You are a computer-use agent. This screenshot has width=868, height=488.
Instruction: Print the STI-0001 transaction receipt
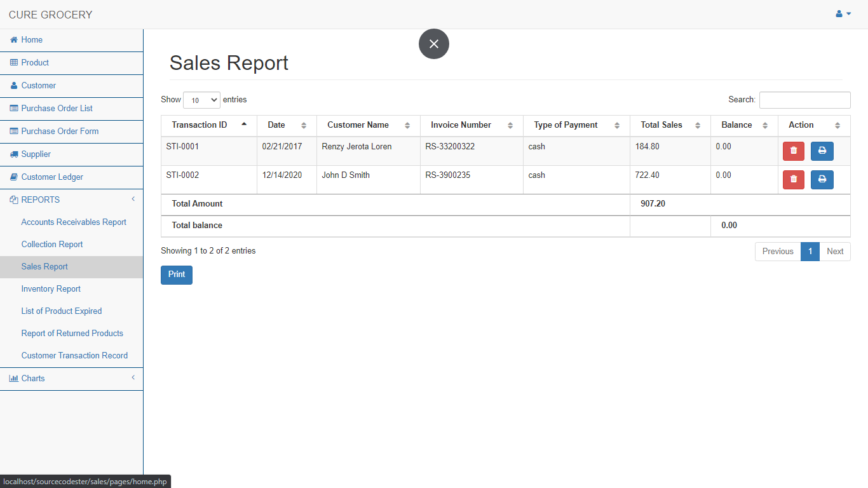tap(822, 151)
